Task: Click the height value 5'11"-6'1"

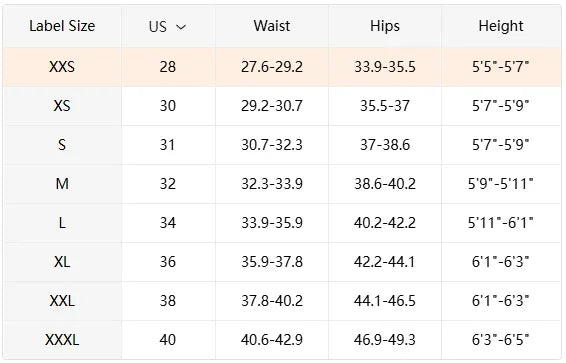Action: point(501,223)
